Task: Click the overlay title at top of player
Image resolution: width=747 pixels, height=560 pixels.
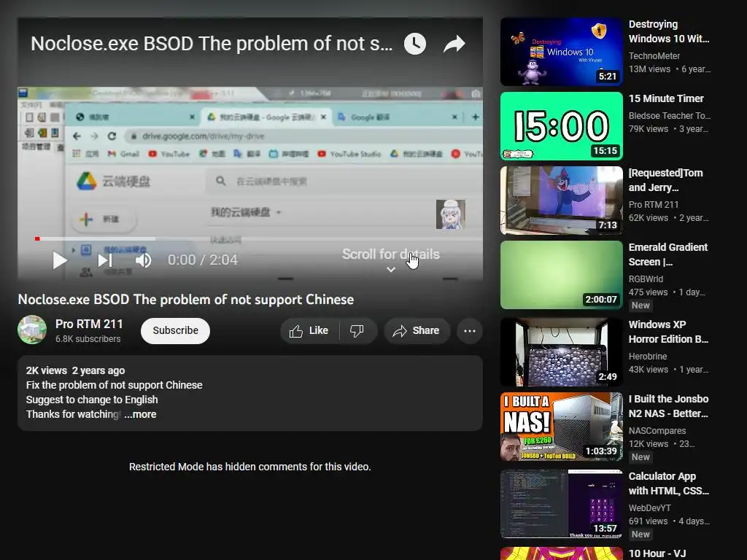Action: click(212, 44)
